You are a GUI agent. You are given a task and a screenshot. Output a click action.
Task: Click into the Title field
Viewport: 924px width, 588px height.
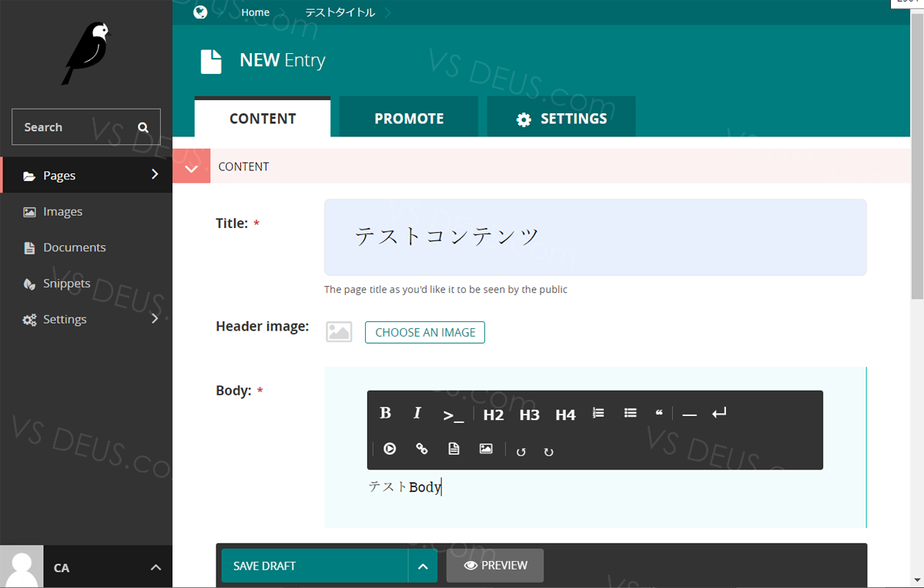[595, 237]
